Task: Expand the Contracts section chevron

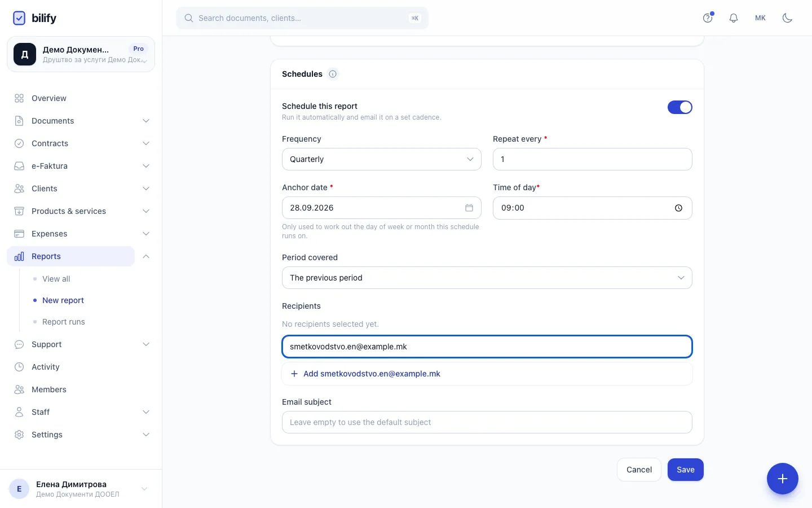Action: pos(146,143)
